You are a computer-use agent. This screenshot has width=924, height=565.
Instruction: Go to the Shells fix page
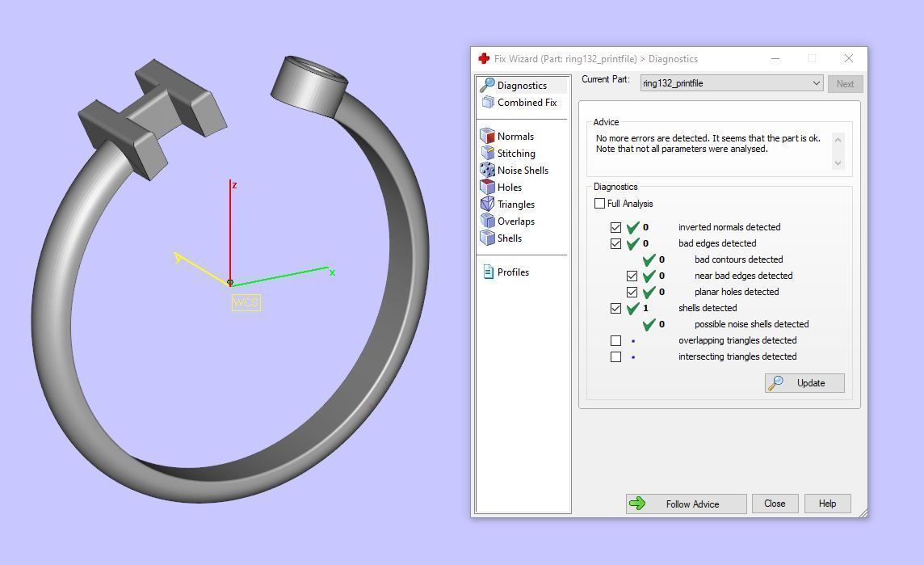[x=509, y=238]
